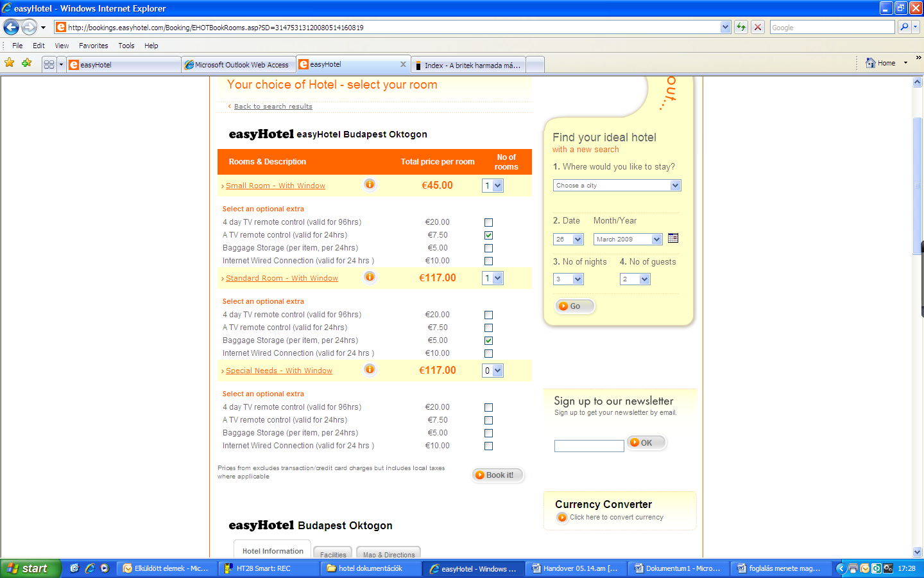Check Special Needs Baggage Storage option
Screen dimensions: 924x578
488,433
